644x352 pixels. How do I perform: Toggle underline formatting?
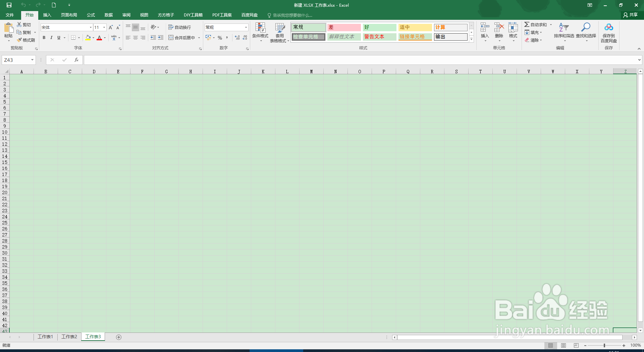(x=59, y=38)
